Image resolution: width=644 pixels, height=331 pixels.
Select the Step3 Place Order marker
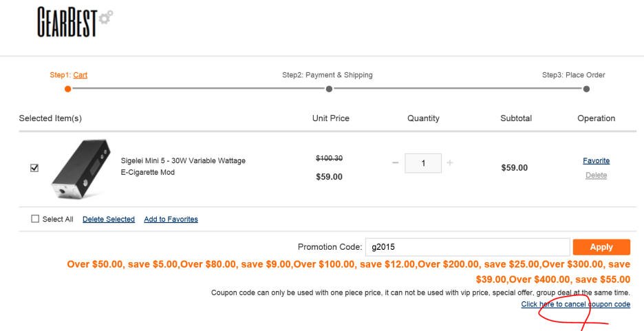coord(586,89)
